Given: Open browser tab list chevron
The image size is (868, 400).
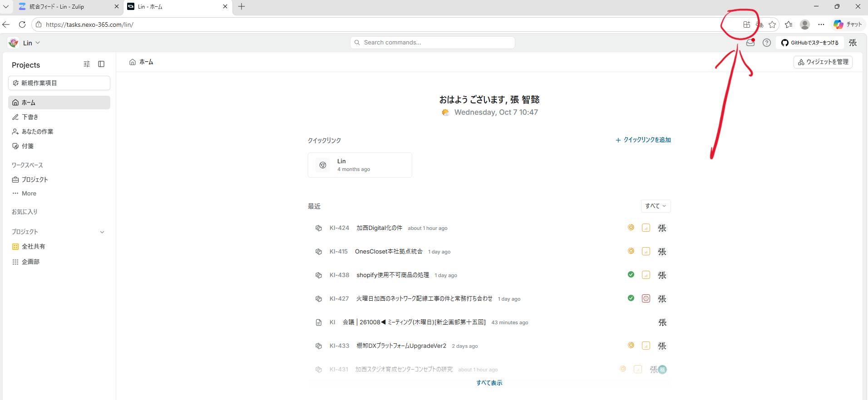Looking at the screenshot, I should [6, 6].
